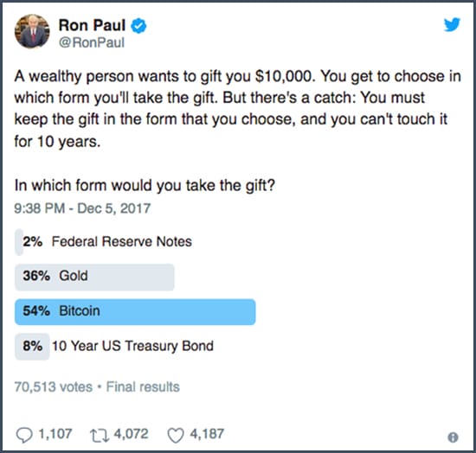Click the retweet arrows icon
This screenshot has width=476, height=453.
(x=100, y=435)
